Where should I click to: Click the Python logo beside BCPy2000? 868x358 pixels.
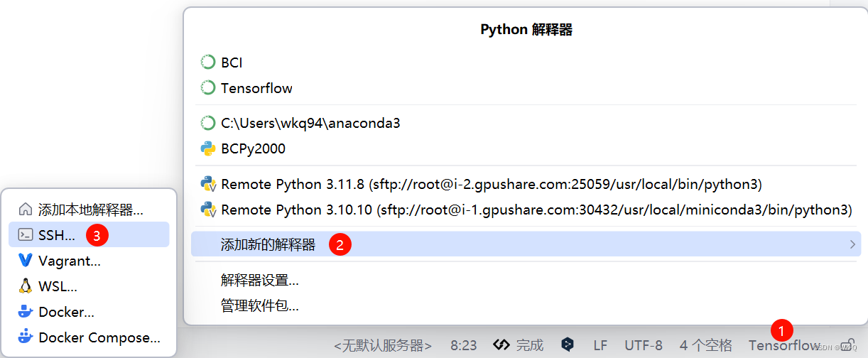[x=207, y=148]
